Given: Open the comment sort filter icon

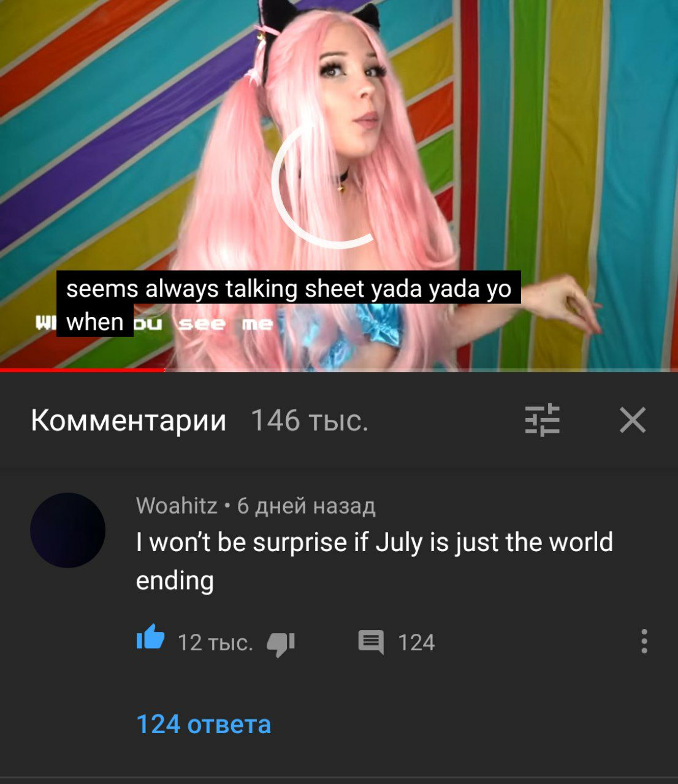Looking at the screenshot, I should pos(543,421).
